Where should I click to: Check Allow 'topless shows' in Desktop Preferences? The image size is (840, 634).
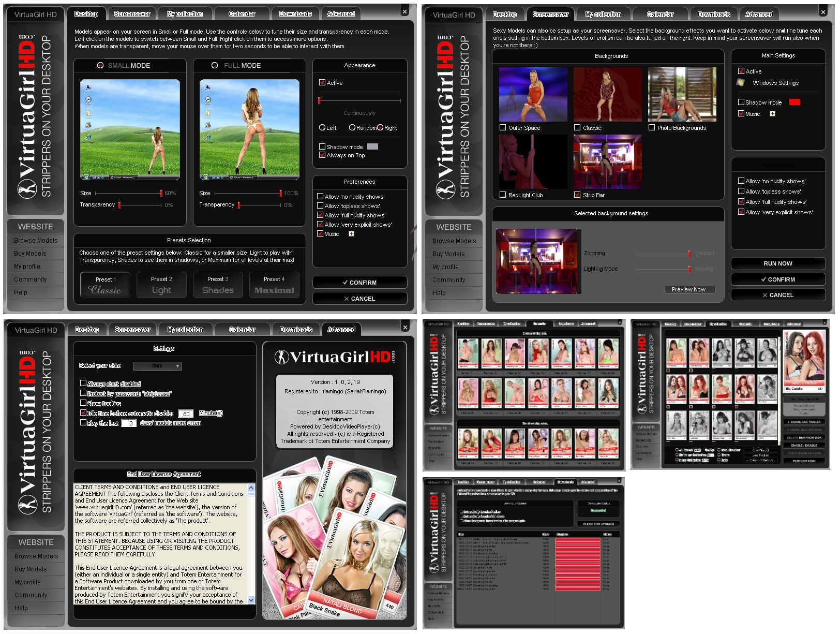pyautogui.click(x=320, y=205)
